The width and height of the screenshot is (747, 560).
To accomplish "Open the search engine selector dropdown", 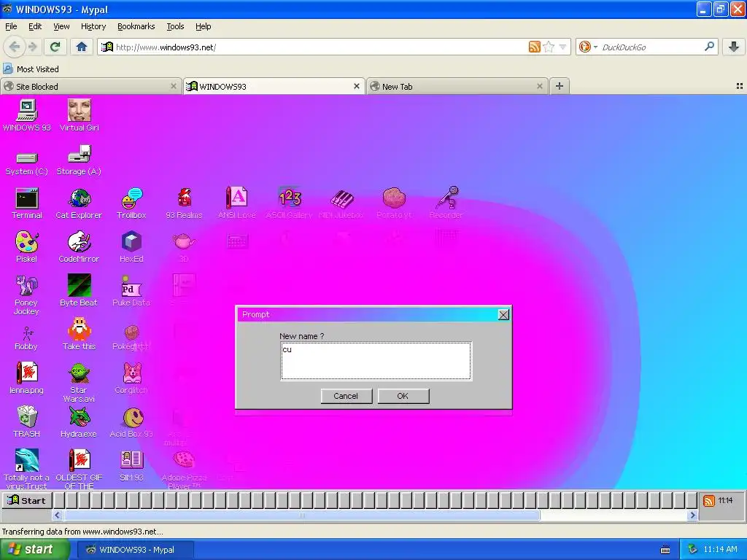I will 587,47.
